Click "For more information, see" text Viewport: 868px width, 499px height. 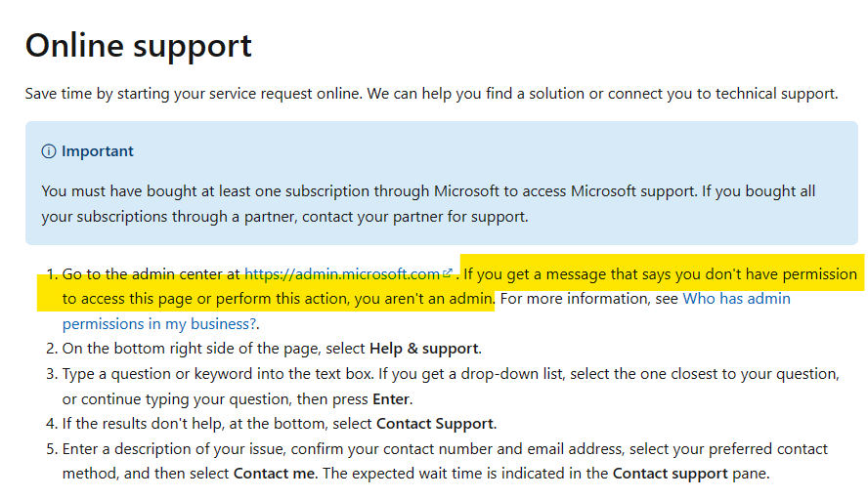click(x=589, y=299)
